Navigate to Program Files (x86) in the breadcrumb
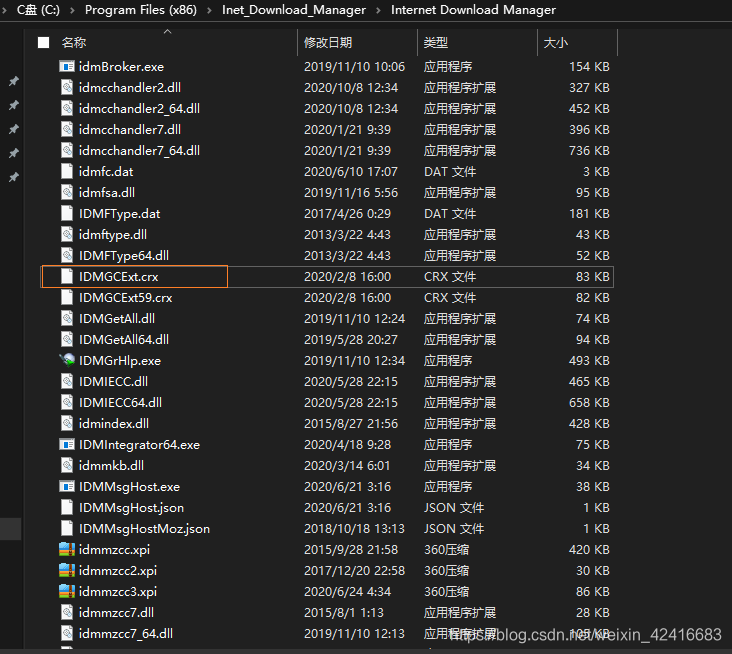Image resolution: width=732 pixels, height=654 pixels. (141, 10)
